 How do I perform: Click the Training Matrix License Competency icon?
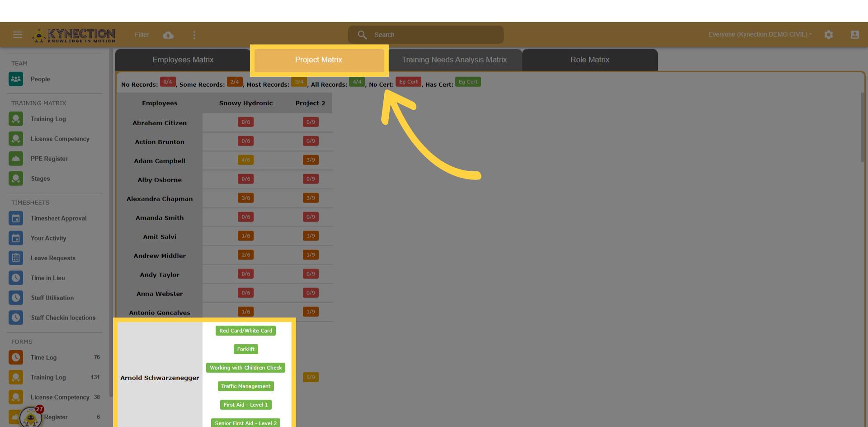click(x=16, y=139)
